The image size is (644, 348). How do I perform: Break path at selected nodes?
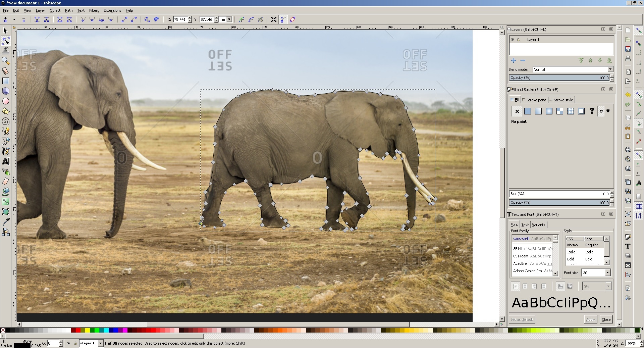pyautogui.click(x=46, y=19)
